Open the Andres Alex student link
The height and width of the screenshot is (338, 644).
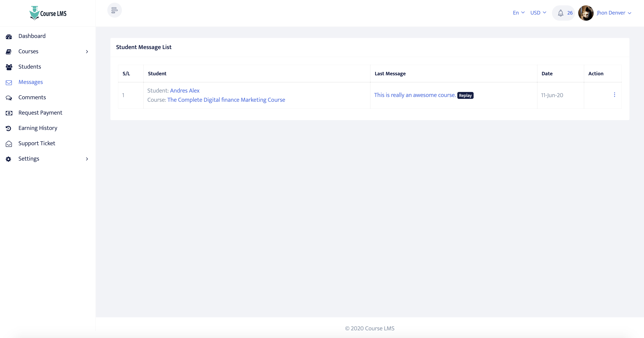click(x=185, y=90)
